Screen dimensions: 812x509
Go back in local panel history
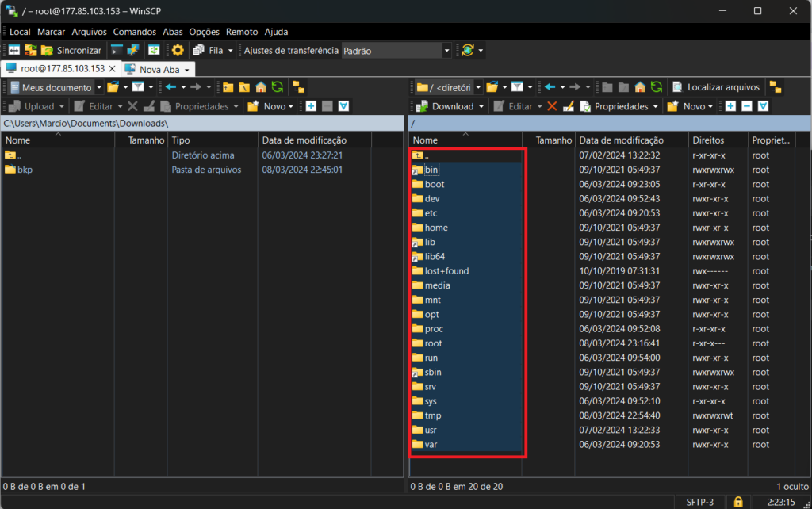point(171,87)
